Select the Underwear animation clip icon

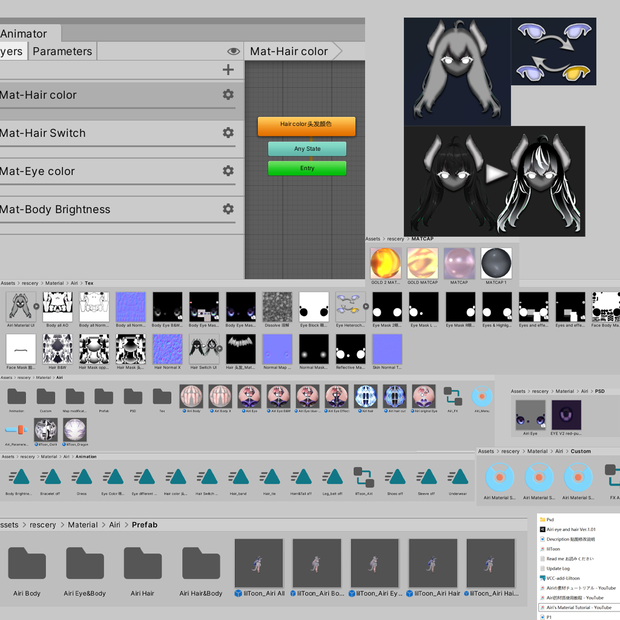[x=458, y=477]
